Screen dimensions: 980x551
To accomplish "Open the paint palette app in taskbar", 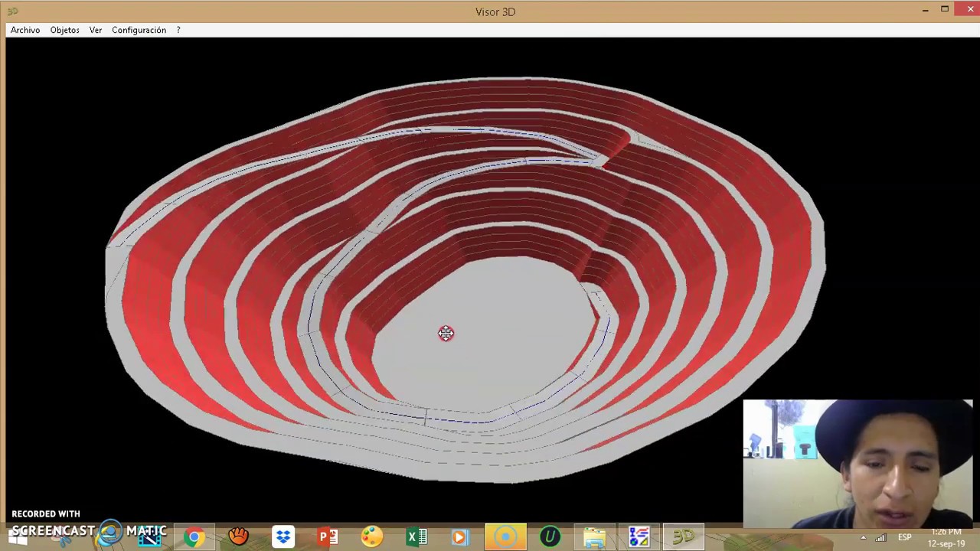I will (x=372, y=537).
